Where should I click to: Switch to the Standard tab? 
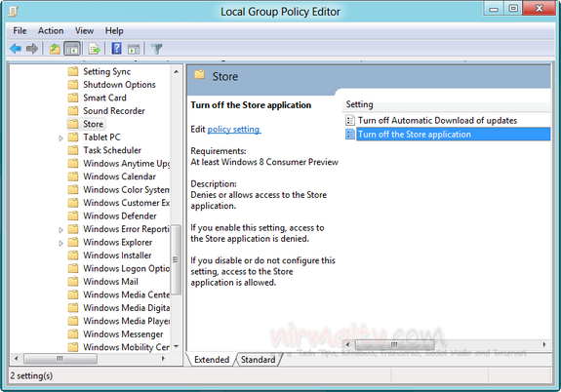point(258,360)
